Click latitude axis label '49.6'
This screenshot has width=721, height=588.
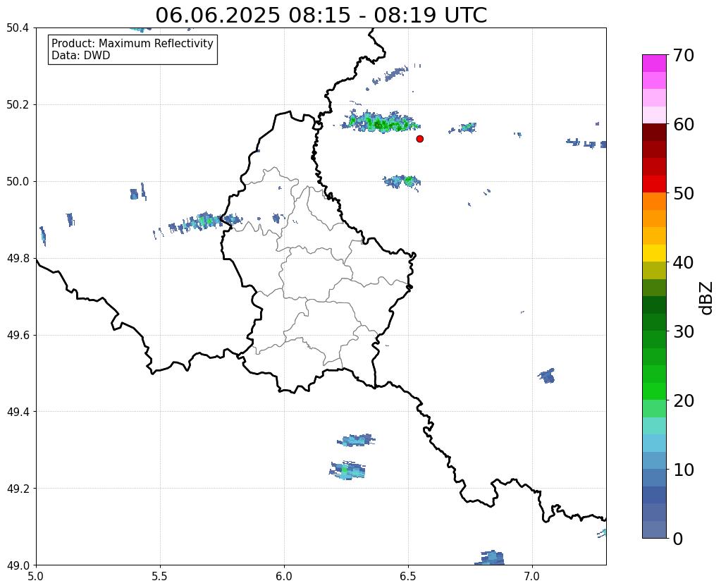pos(18,336)
